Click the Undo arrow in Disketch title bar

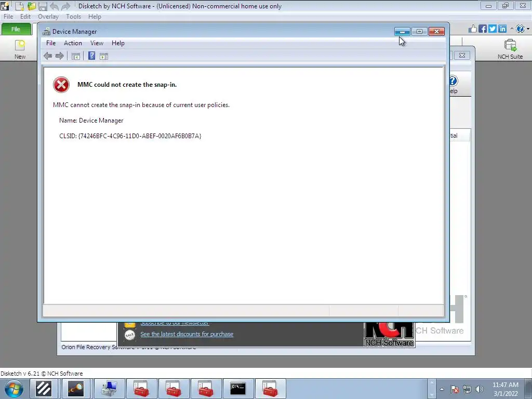click(54, 6)
